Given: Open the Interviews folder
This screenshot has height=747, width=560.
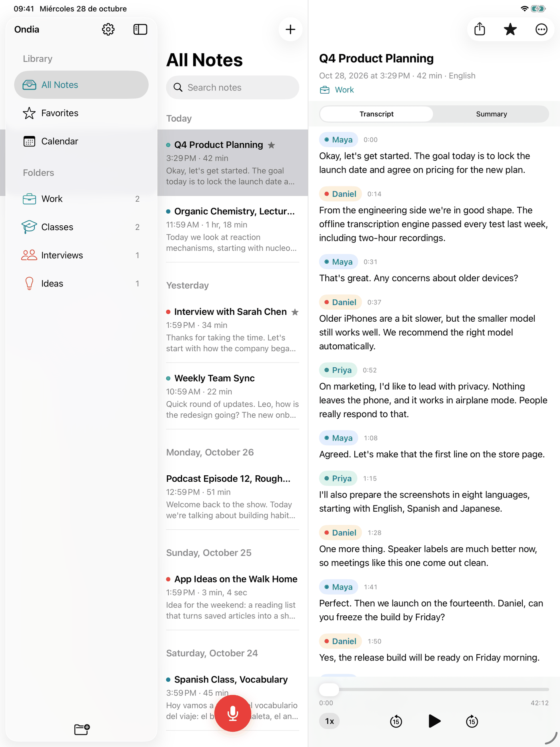Looking at the screenshot, I should [81, 255].
